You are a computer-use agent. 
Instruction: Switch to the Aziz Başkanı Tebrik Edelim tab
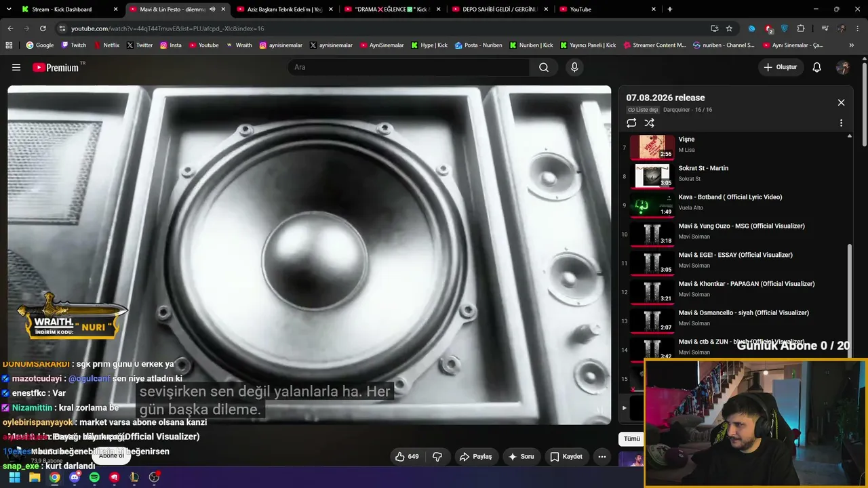[284, 9]
